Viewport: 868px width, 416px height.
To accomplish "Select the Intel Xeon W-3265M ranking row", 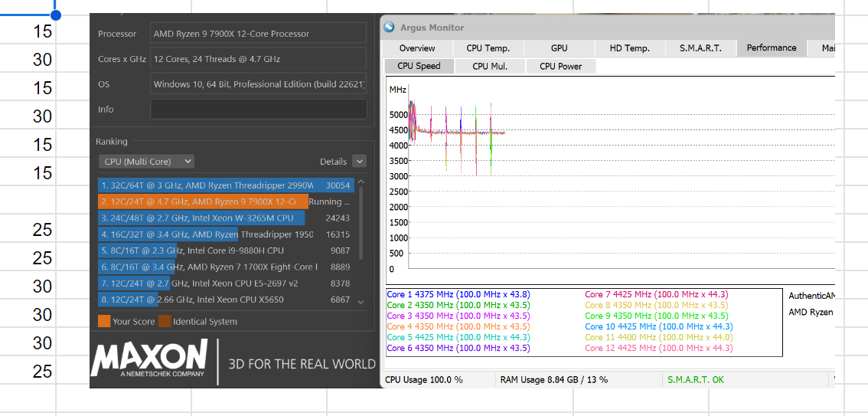I will click(x=224, y=218).
